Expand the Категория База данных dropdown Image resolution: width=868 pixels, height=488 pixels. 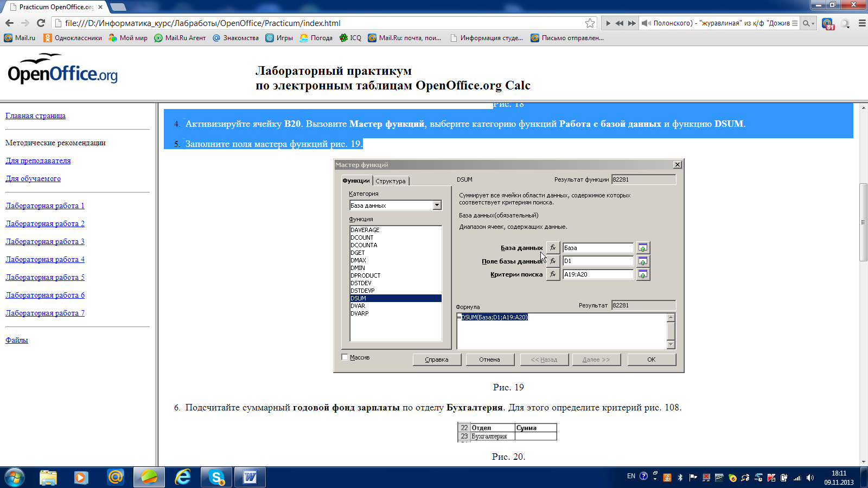click(437, 206)
